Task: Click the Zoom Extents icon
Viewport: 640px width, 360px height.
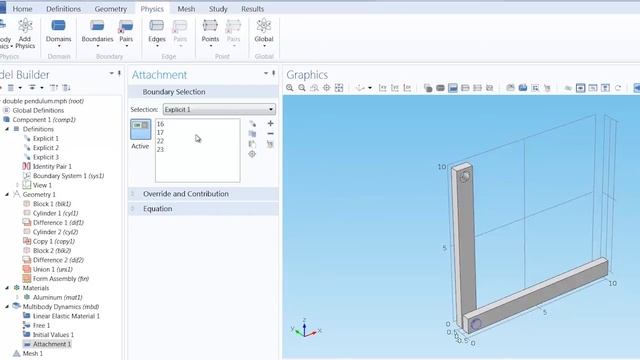Action: (339, 88)
